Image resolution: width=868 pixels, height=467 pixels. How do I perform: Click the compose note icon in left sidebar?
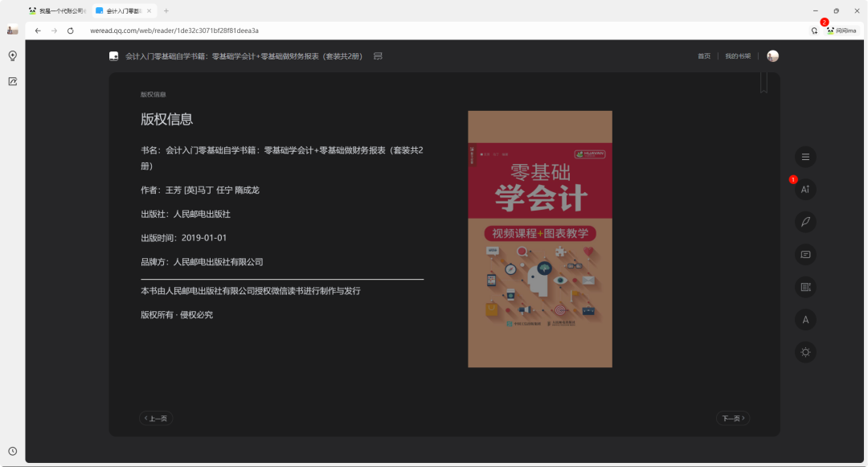(13, 81)
